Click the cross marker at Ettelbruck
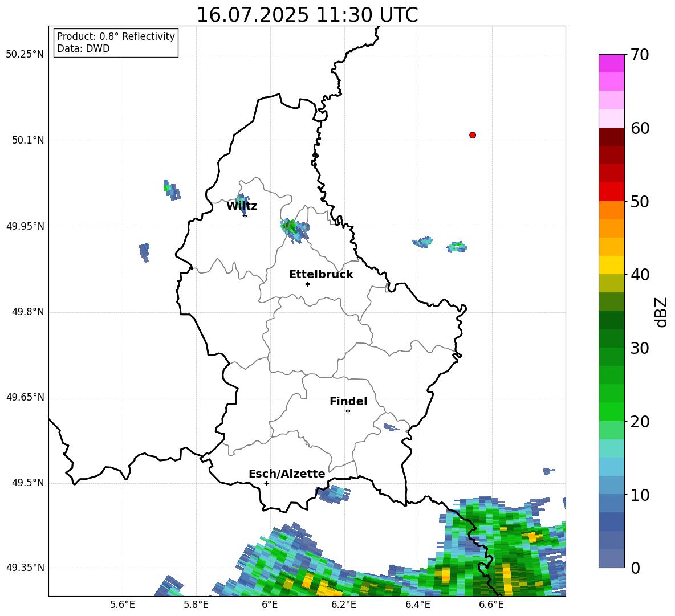The height and width of the screenshot is (616, 675). coord(307,284)
